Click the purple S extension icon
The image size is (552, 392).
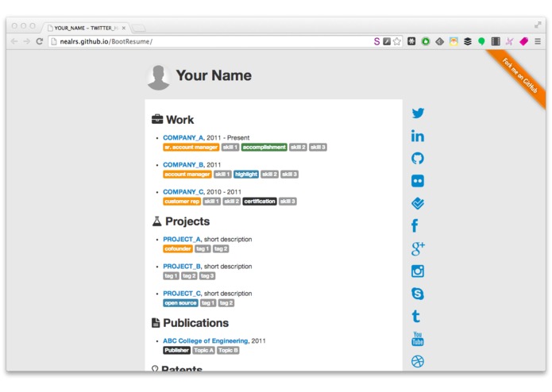(x=376, y=41)
